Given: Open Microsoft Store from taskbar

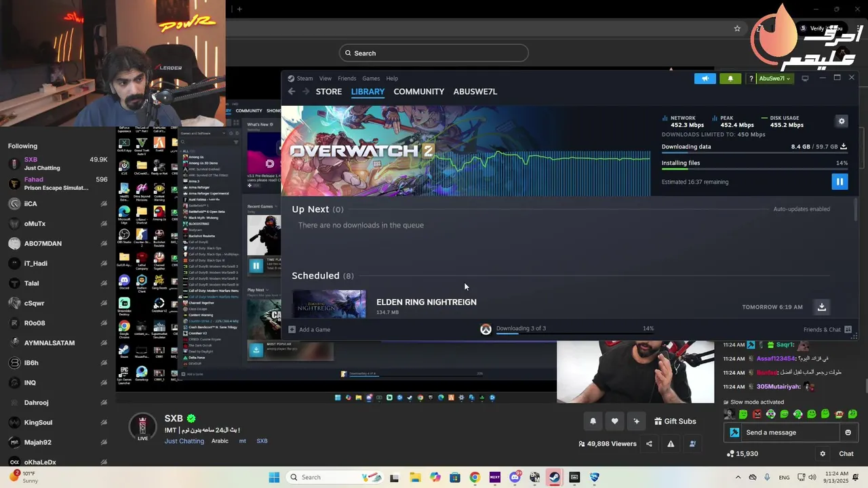Looking at the screenshot, I should pos(454,477).
